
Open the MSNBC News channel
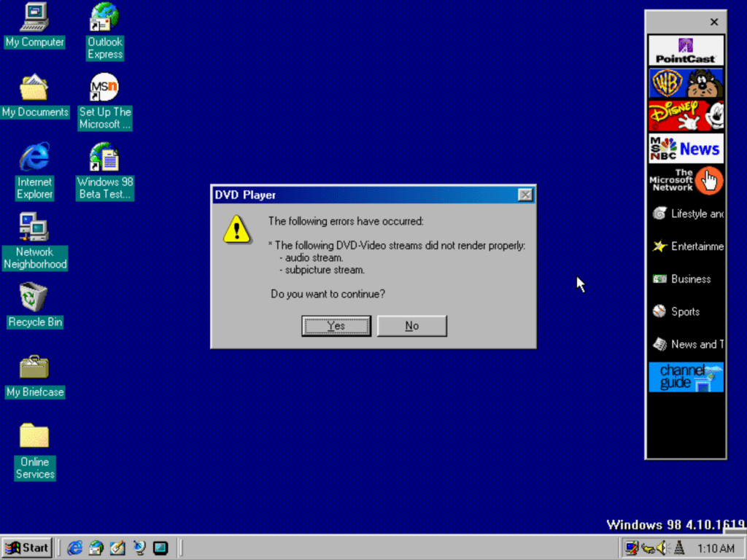pos(686,149)
